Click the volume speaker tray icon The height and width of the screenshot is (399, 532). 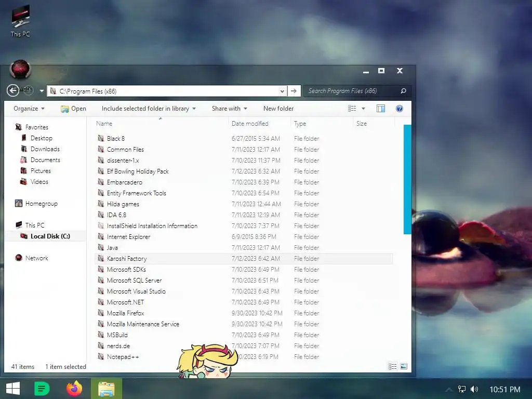tap(474, 389)
